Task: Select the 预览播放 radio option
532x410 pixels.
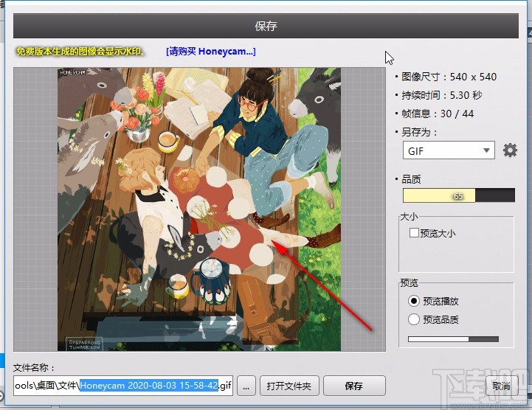Action: tap(414, 301)
